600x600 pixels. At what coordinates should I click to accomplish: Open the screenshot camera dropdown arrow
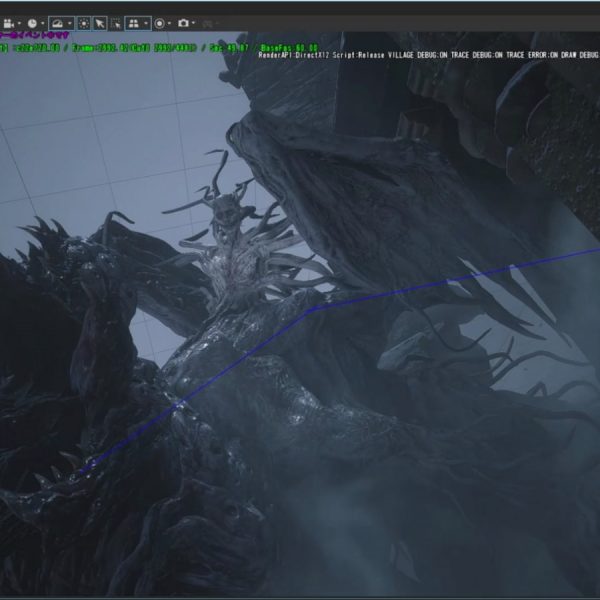193,23
